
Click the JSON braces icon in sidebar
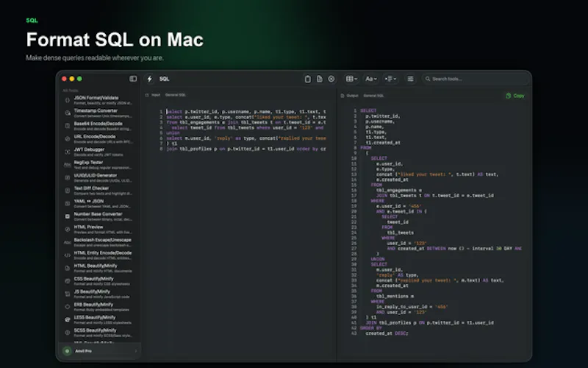coord(68,100)
